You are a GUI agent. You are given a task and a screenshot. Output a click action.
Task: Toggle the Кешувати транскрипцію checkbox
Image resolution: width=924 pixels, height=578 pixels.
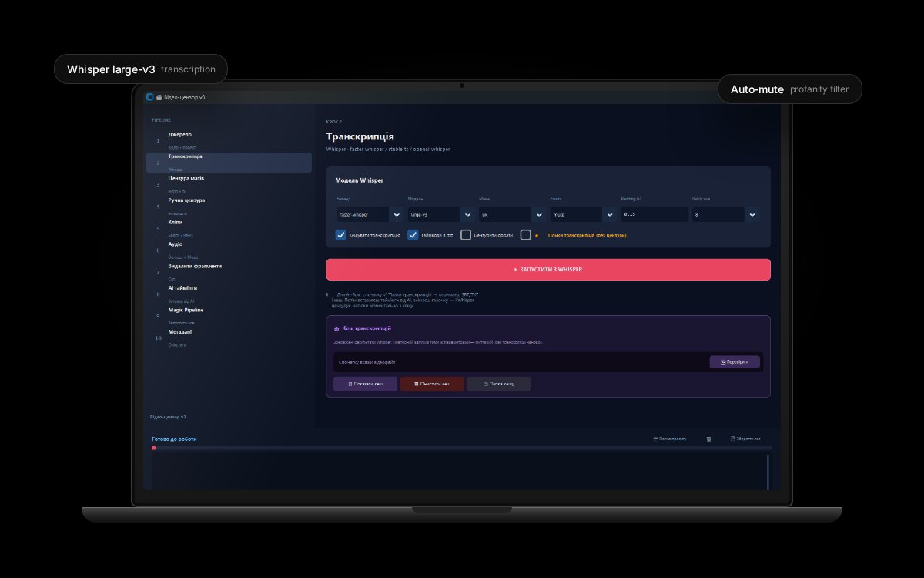coord(341,235)
